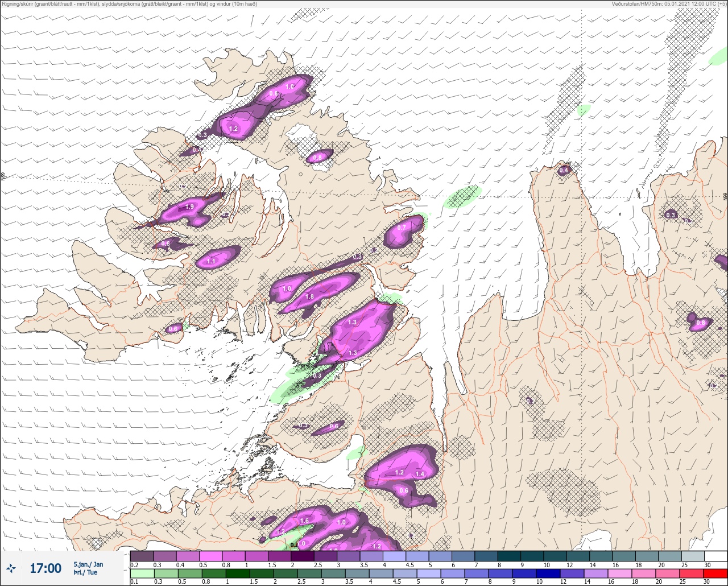Click the pale green first swatch of lower legend row

[142, 572]
